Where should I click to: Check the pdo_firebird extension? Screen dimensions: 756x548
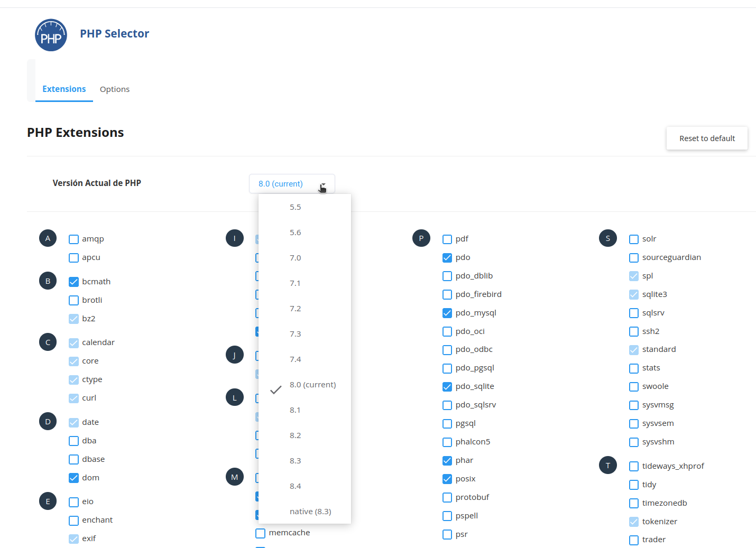coord(447,295)
